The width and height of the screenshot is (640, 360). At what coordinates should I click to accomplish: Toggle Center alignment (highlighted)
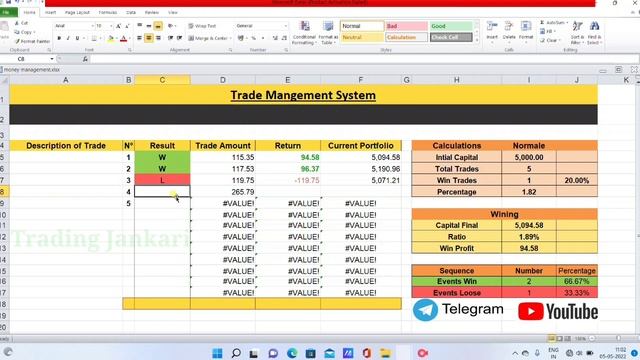click(x=149, y=38)
